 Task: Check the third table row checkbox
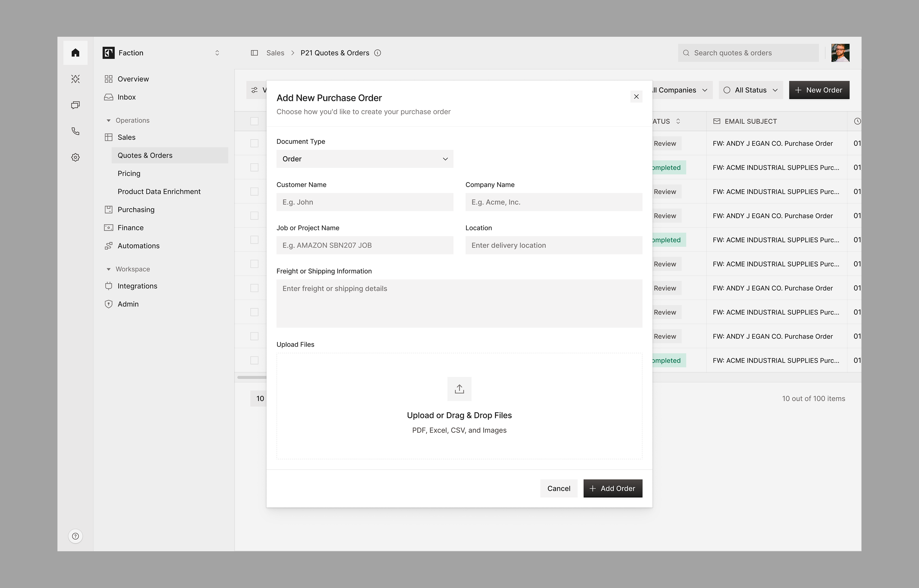pyautogui.click(x=254, y=191)
